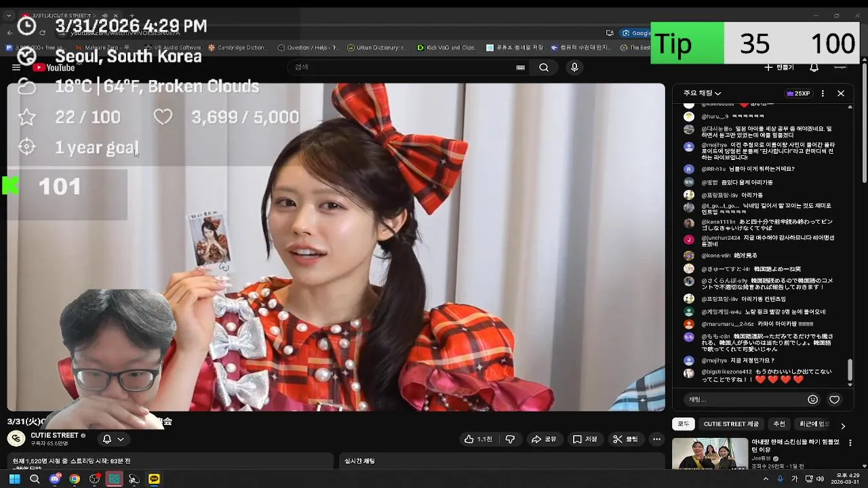
Task: Click chat username @kana1111n
Action: pos(719,222)
